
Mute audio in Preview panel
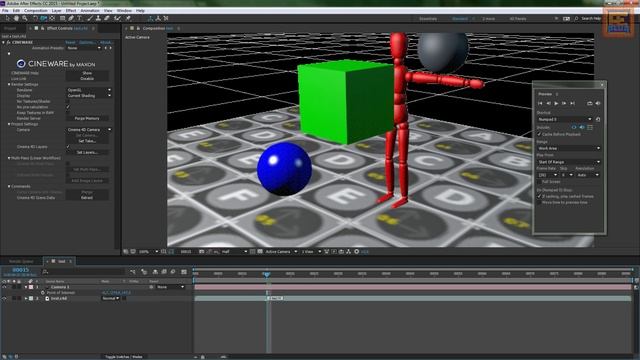pos(598,104)
